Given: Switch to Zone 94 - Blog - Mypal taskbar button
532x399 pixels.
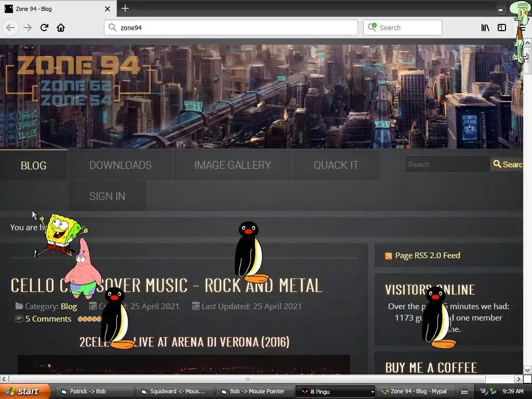Looking at the screenshot, I should point(415,391).
